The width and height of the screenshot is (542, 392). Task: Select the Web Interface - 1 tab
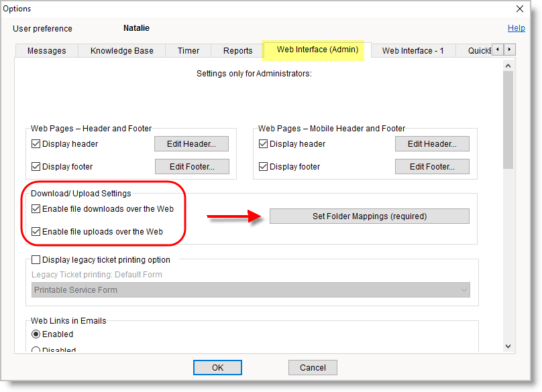point(413,51)
